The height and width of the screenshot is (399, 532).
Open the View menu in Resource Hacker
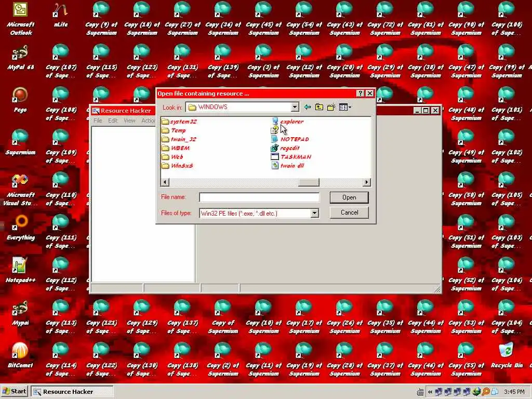coord(129,121)
